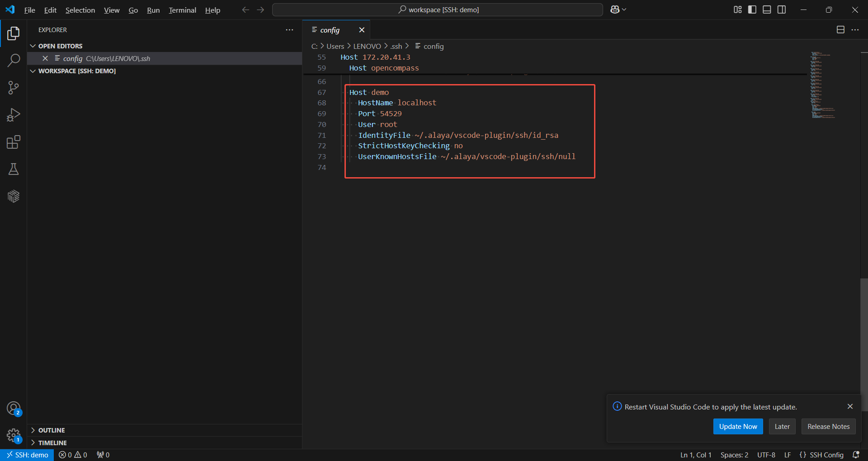
Task: Click the Release Notes button
Action: tap(828, 426)
